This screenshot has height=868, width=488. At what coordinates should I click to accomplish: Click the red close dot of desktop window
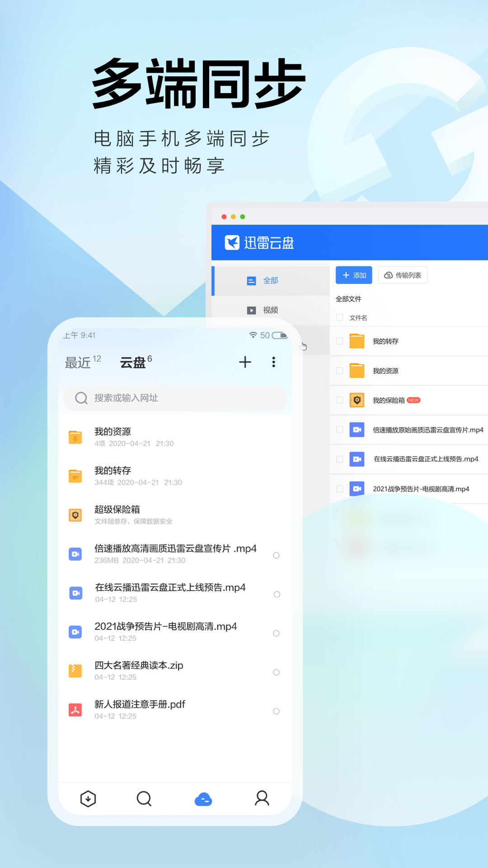[x=224, y=217]
